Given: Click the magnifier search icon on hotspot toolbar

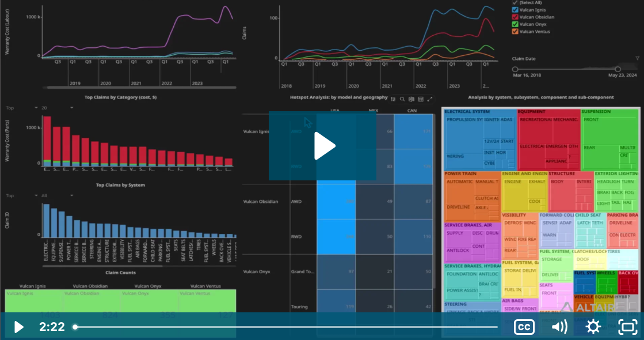Looking at the screenshot, I should tap(402, 99).
